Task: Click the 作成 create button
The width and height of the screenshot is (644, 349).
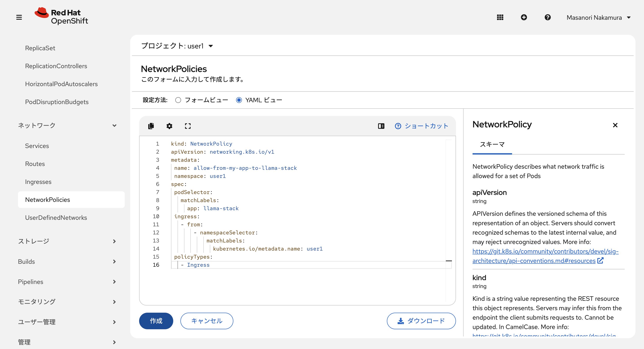Action: (x=156, y=321)
